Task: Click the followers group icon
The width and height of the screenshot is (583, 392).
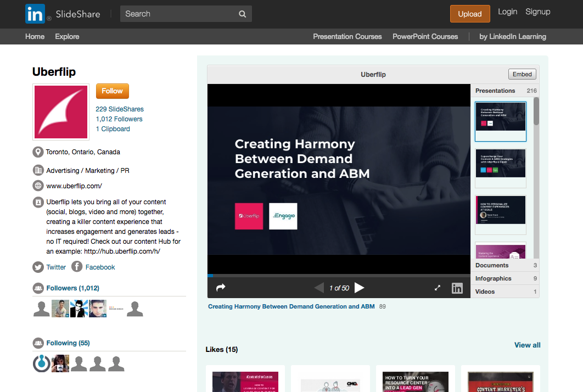Action: point(38,288)
